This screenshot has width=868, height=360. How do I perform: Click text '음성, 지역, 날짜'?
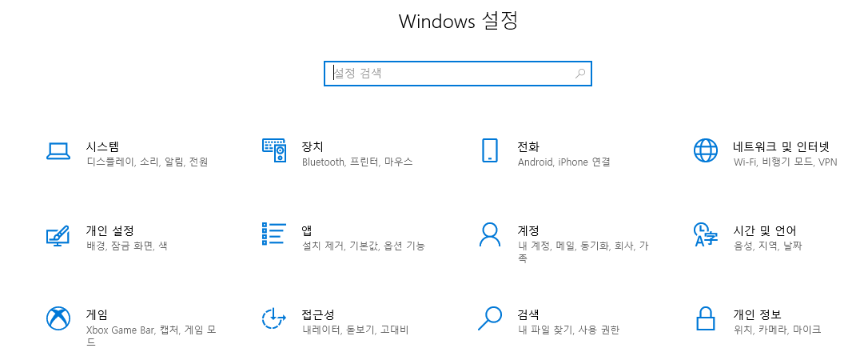768,246
